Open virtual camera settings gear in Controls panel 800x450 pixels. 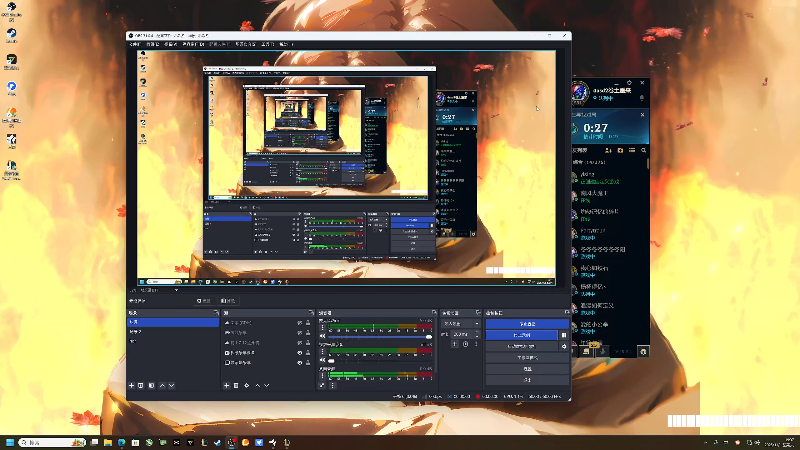tap(564, 346)
